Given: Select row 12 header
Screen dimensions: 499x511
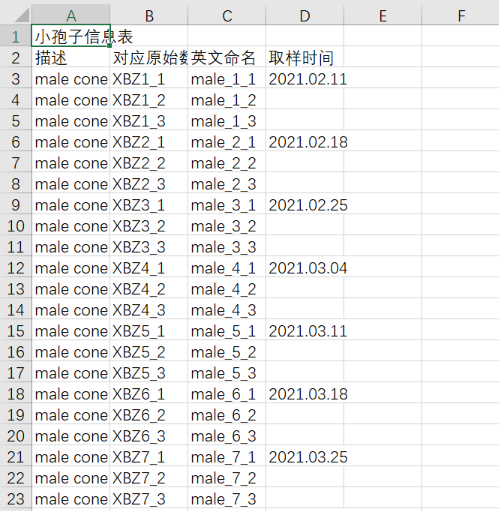Looking at the screenshot, I should coord(16,268).
